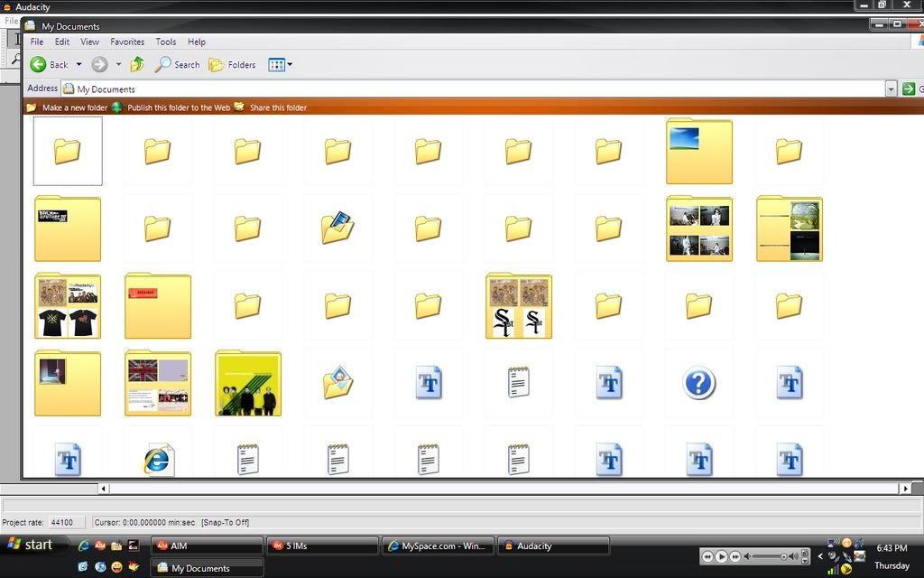Select folder with blue sky thumbnail
924x578 pixels.
pyautogui.click(x=699, y=151)
